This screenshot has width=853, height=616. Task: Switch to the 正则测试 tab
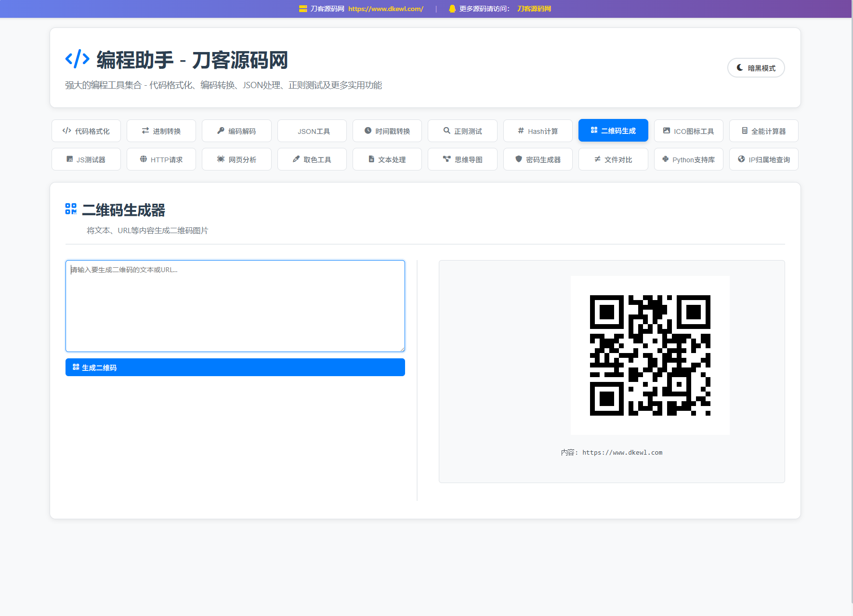pyautogui.click(x=462, y=131)
